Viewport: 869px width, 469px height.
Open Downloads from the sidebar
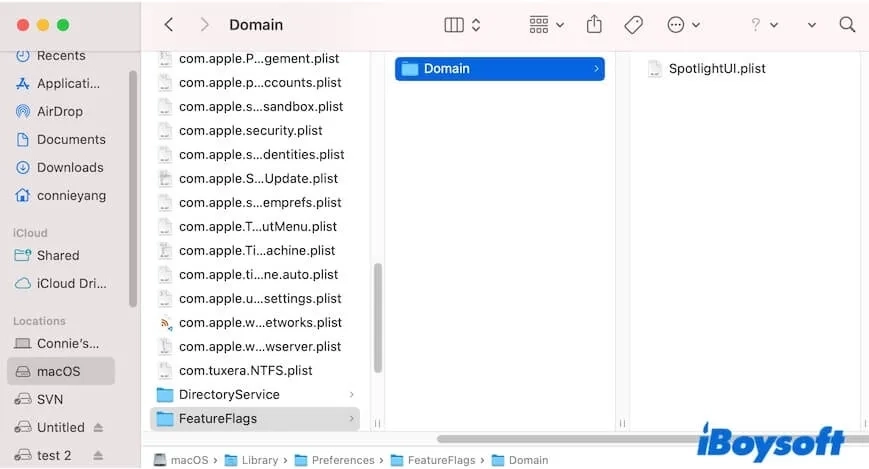[x=70, y=167]
